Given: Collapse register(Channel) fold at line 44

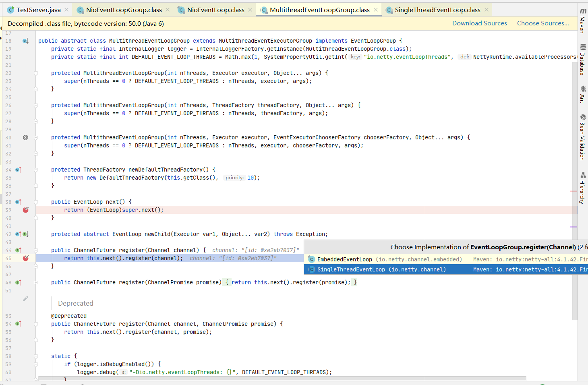Looking at the screenshot, I should click(35, 250).
